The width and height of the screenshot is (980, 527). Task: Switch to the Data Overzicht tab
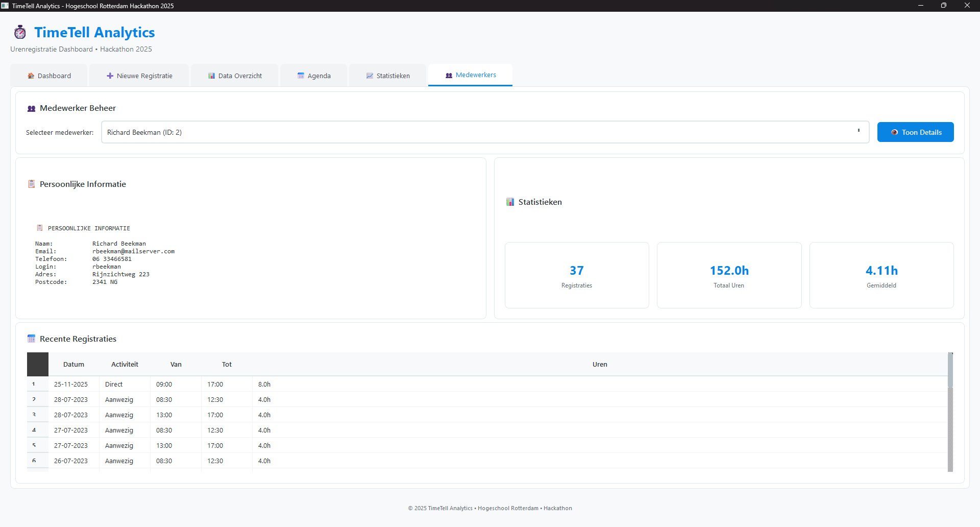click(235, 76)
